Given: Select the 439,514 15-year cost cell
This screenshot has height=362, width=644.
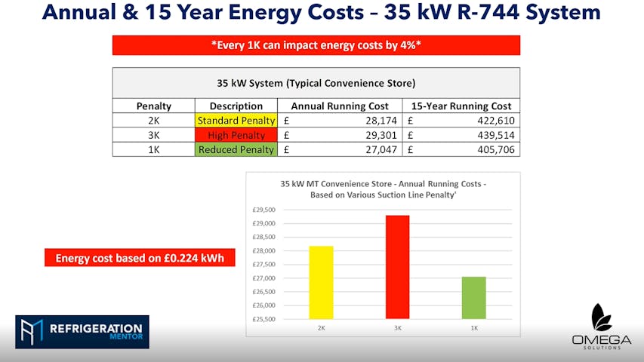Looking at the screenshot, I should coord(461,135).
